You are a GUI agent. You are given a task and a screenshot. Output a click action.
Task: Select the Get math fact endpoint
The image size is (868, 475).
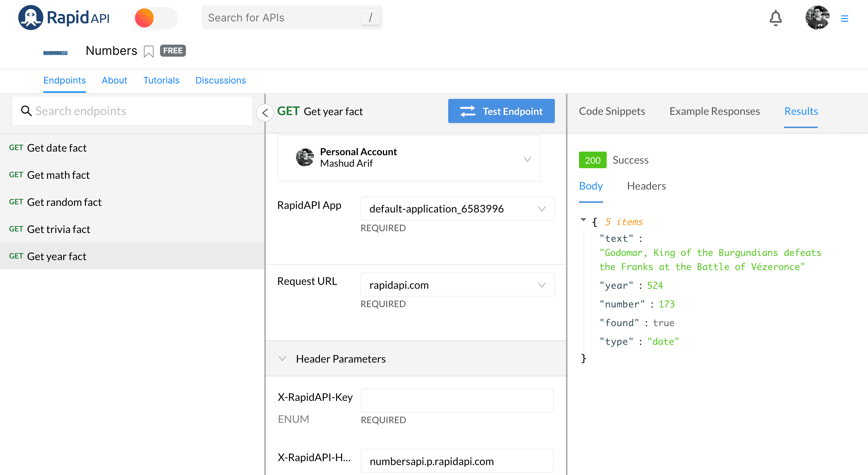(132, 175)
